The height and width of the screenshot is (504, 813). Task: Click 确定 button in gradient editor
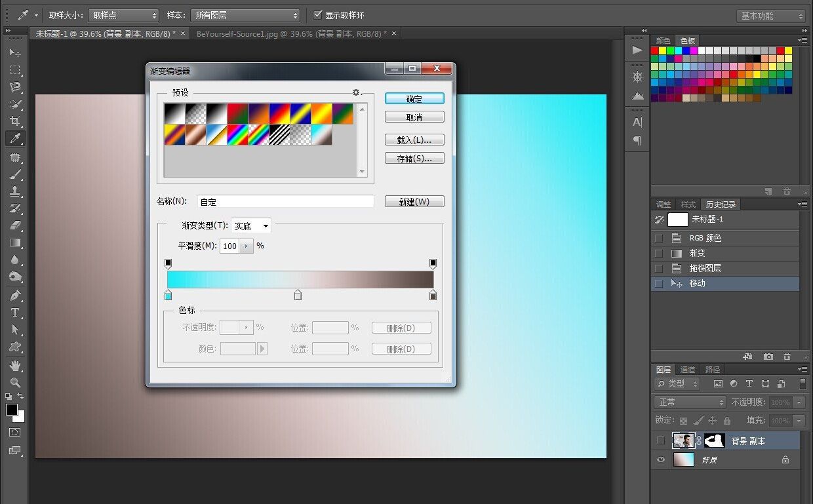point(414,98)
